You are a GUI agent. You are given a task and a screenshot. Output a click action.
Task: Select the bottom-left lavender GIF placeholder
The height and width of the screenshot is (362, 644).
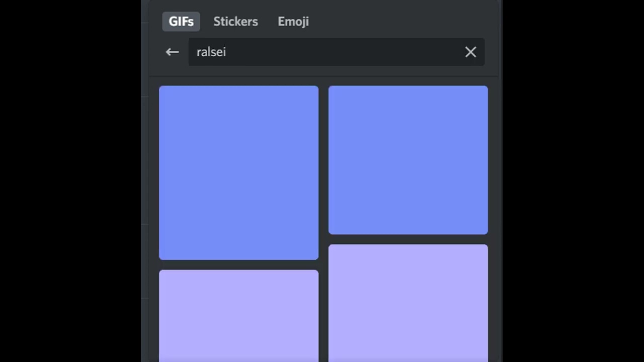tap(238, 315)
